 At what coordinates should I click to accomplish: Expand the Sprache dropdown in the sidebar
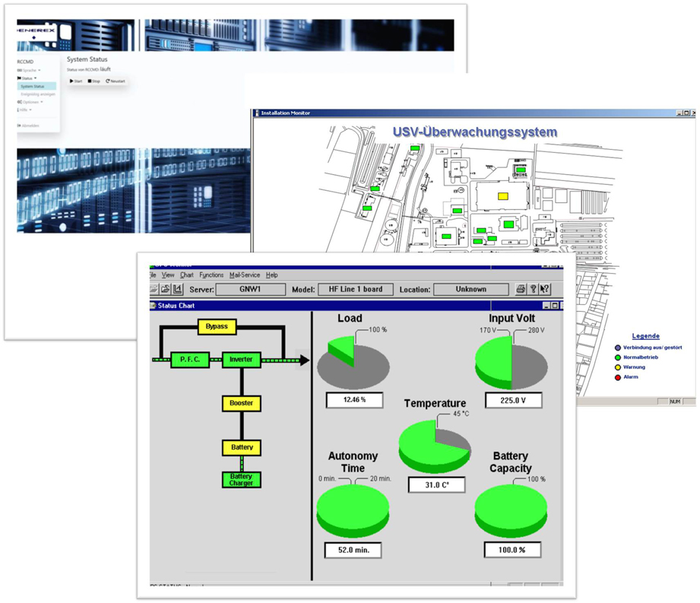tap(29, 70)
